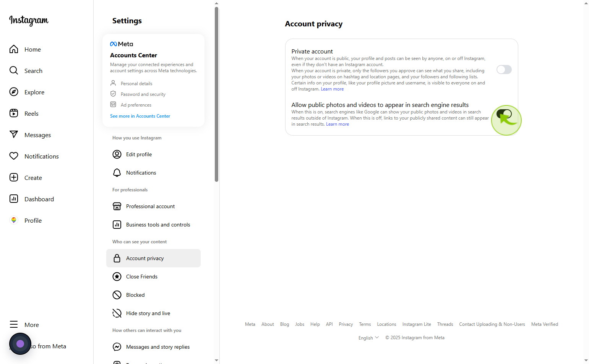Click the Messages and story replies messenger icon

tap(117, 347)
